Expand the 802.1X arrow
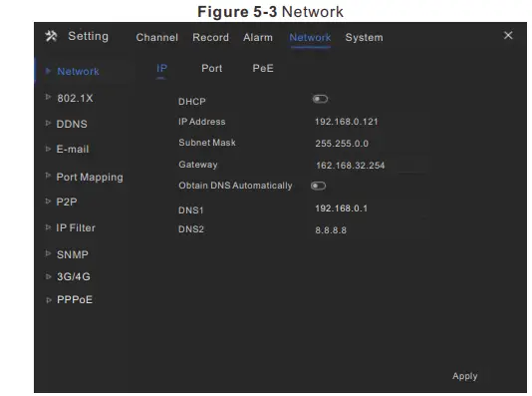This screenshot has width=532, height=396. pos(48,97)
